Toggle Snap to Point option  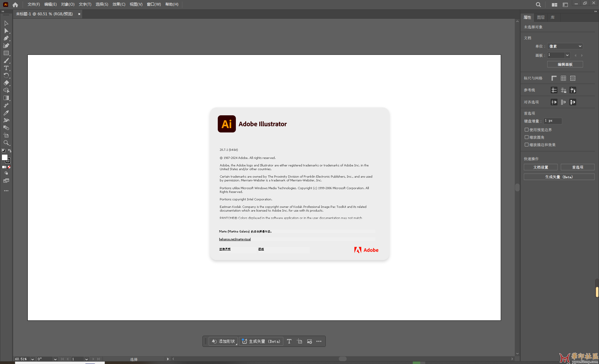554,102
